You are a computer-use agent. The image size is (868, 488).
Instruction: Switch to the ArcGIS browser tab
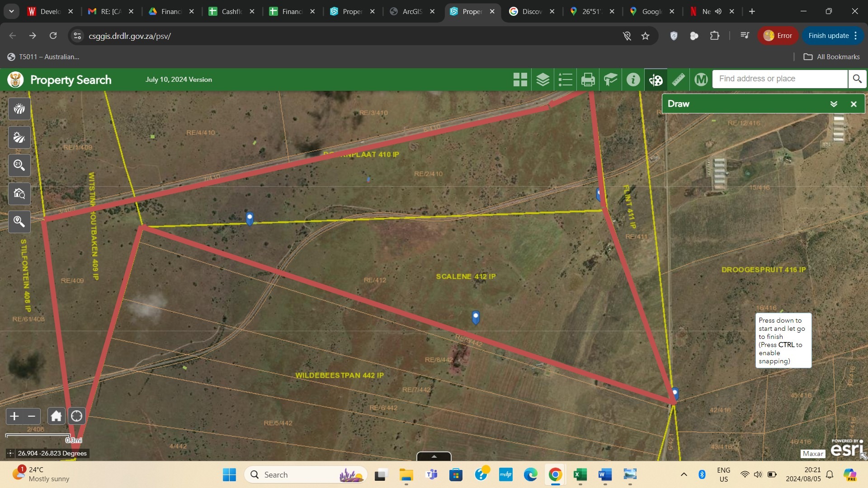click(411, 11)
